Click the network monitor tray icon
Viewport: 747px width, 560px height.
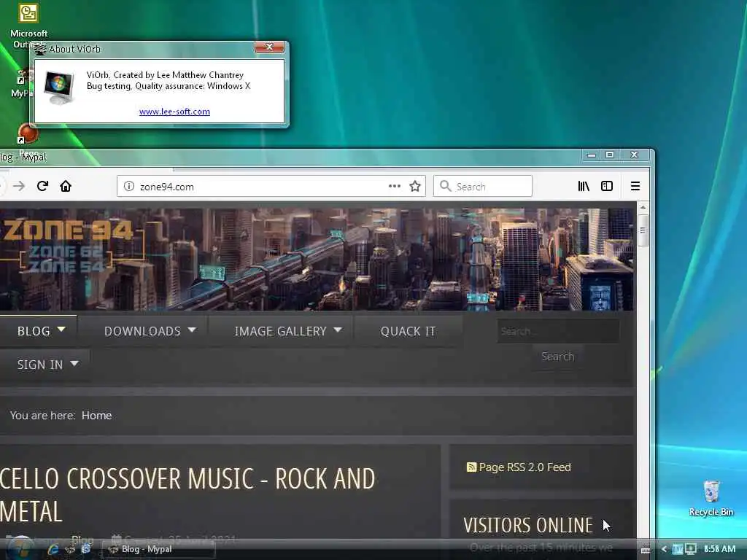click(691, 549)
